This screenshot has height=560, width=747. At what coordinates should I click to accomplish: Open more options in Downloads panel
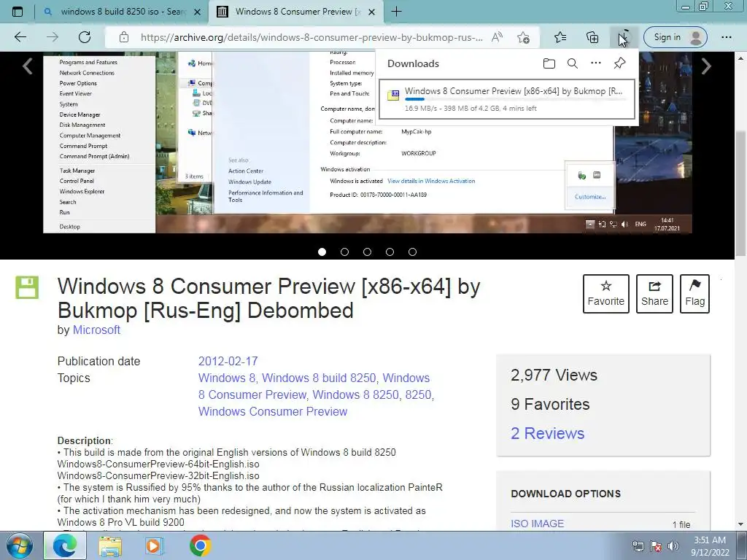(595, 63)
